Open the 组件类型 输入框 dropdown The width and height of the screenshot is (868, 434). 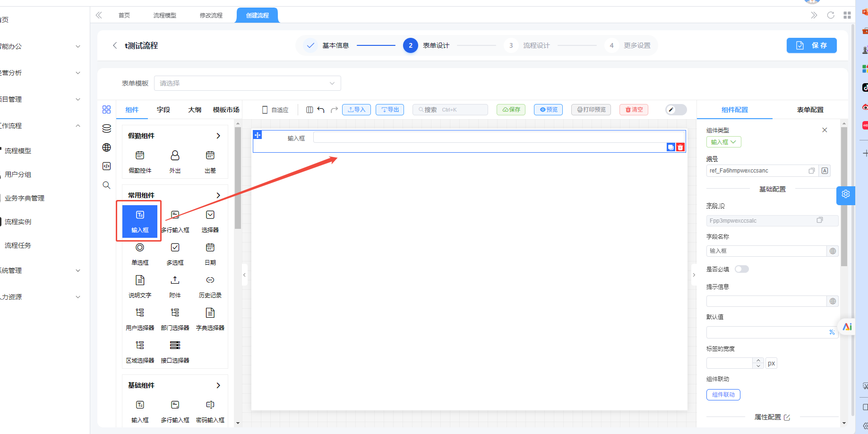click(723, 142)
